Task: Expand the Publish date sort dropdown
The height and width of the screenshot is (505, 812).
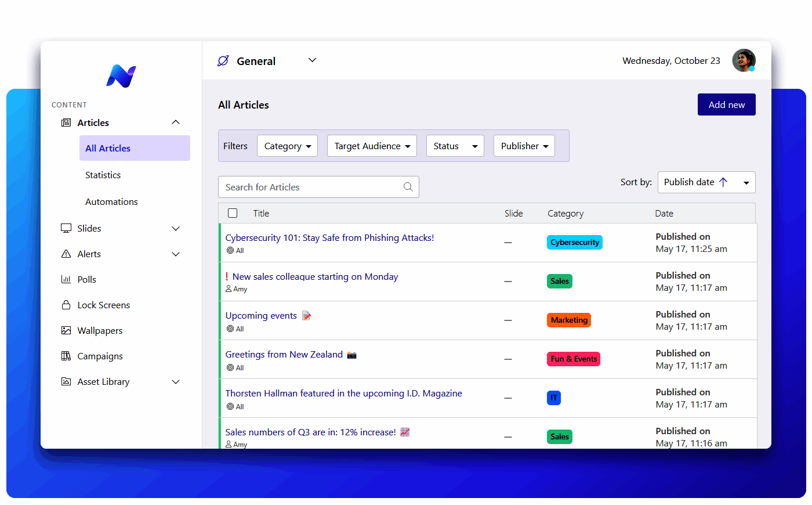Action: [x=746, y=182]
